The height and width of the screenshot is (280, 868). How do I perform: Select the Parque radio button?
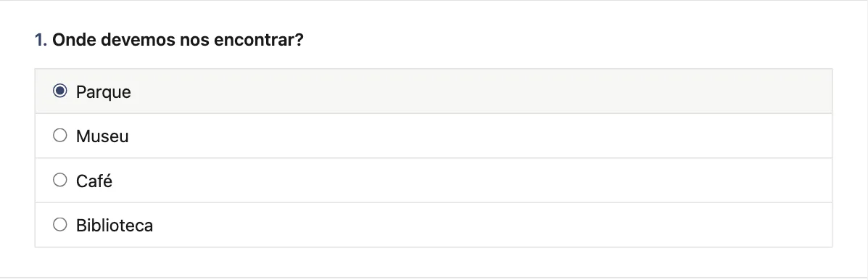click(59, 91)
